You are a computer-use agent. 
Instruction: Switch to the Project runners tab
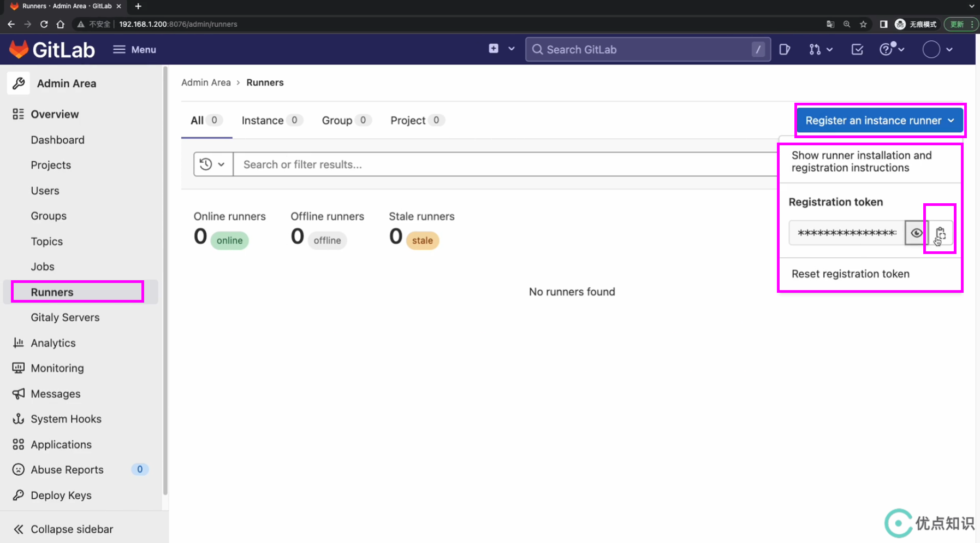[x=418, y=120]
